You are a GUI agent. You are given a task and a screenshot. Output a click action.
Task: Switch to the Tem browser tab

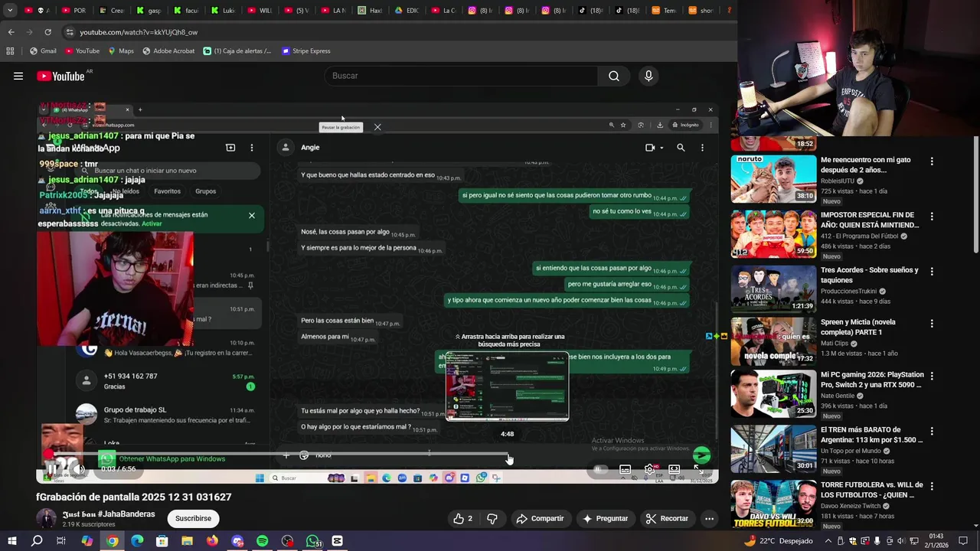tap(664, 11)
